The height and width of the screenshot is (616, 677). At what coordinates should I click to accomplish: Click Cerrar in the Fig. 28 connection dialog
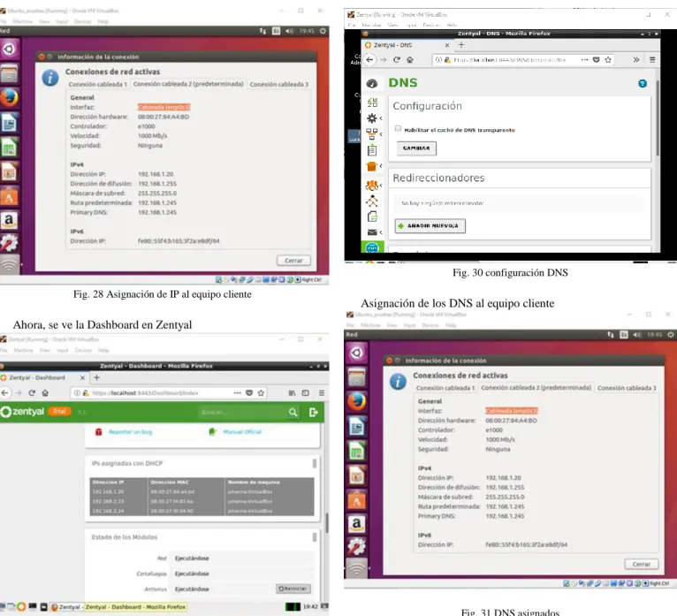pyautogui.click(x=293, y=261)
